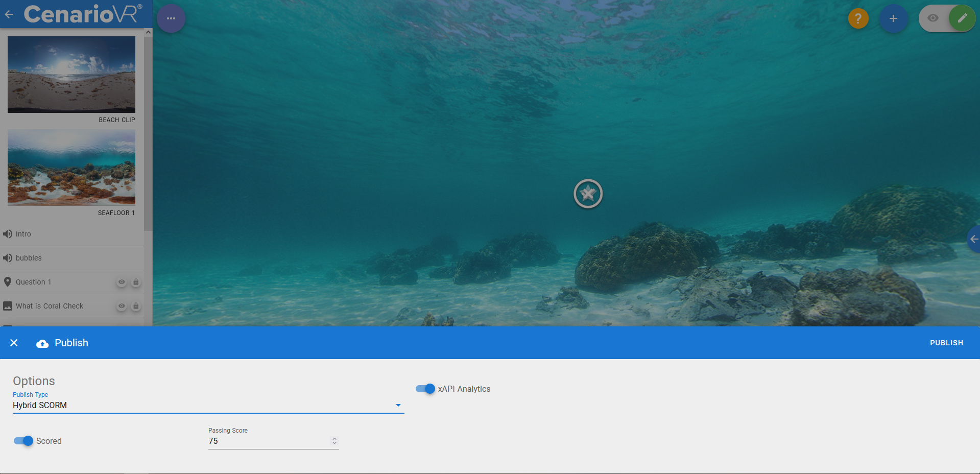Expand the right side panel arrow

click(x=974, y=239)
